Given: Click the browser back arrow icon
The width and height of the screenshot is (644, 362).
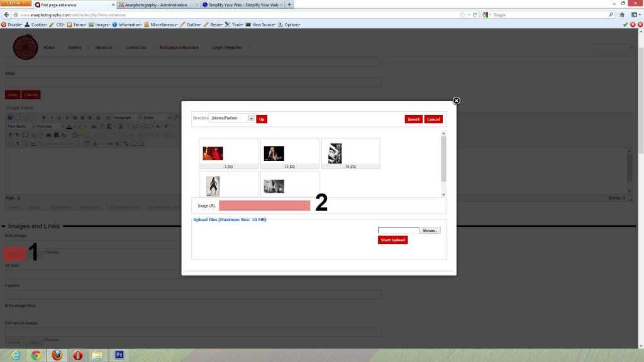Looking at the screenshot, I should pos(6,14).
